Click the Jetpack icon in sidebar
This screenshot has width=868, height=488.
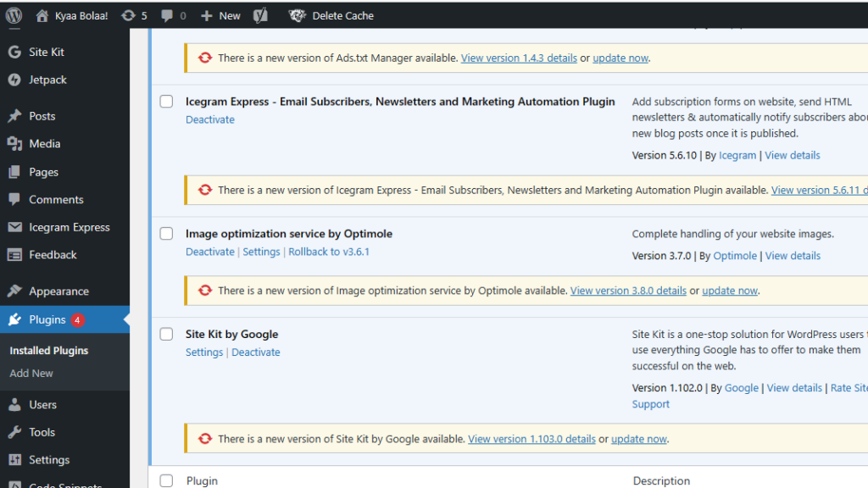(x=14, y=80)
